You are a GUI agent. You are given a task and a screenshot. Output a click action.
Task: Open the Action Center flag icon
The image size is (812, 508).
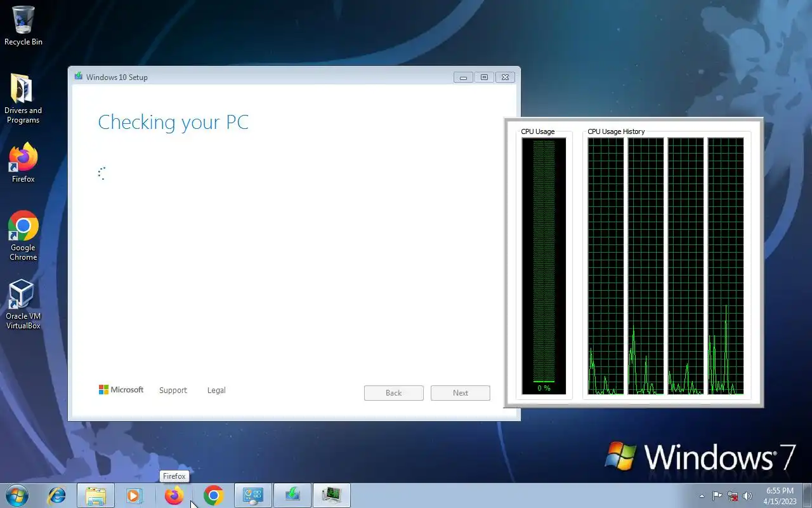click(717, 496)
